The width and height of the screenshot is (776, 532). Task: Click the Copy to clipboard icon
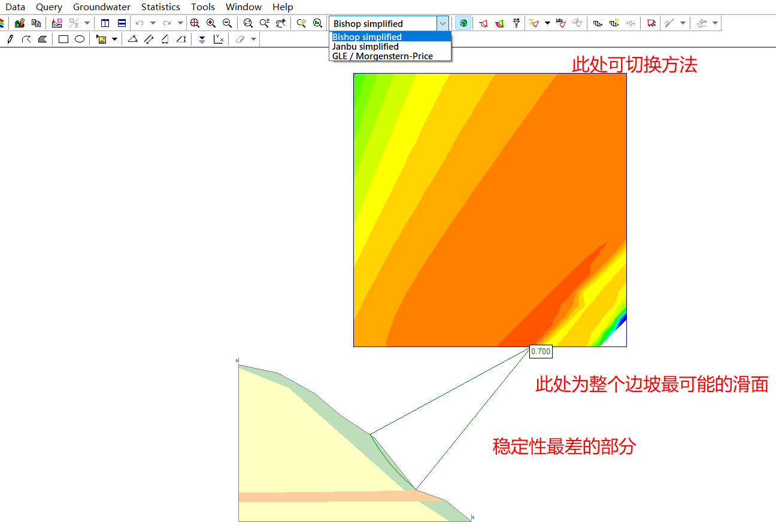(36, 23)
